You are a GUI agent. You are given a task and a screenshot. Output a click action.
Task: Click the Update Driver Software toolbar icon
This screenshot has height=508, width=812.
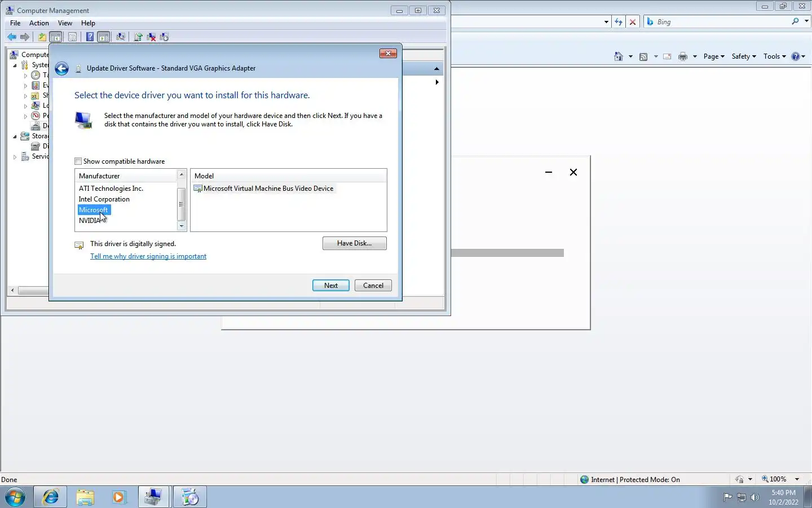click(138, 37)
